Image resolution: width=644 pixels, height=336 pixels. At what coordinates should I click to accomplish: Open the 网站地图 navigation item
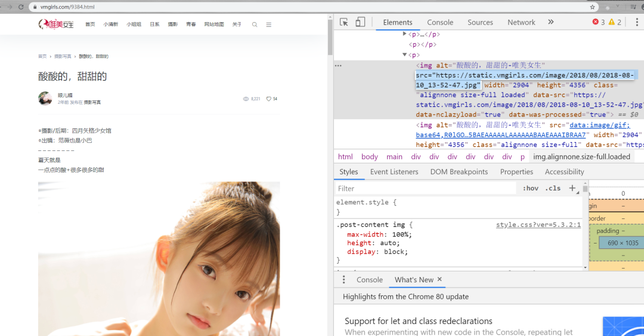click(x=214, y=24)
